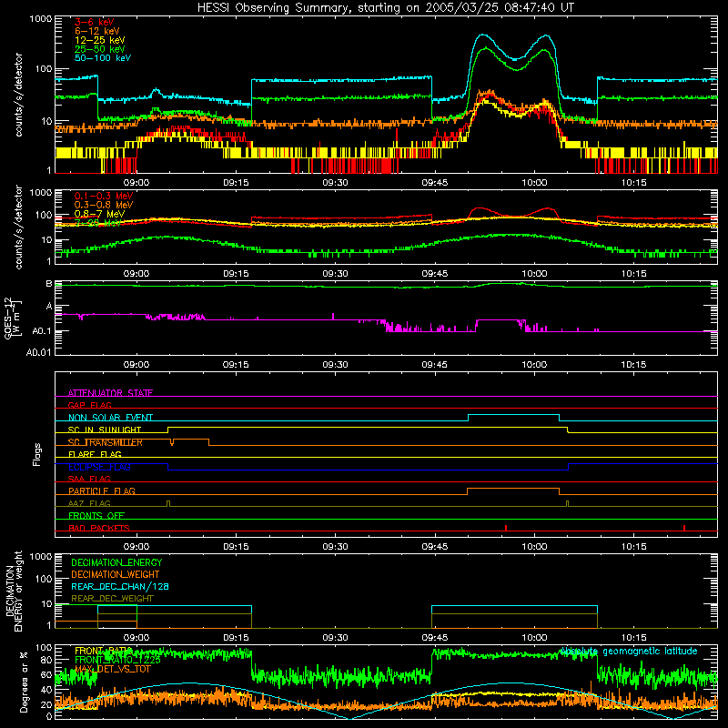The height and width of the screenshot is (728, 728).
Task: Select the NON_SOLAR_EVENT flag label
Action: [x=110, y=418]
